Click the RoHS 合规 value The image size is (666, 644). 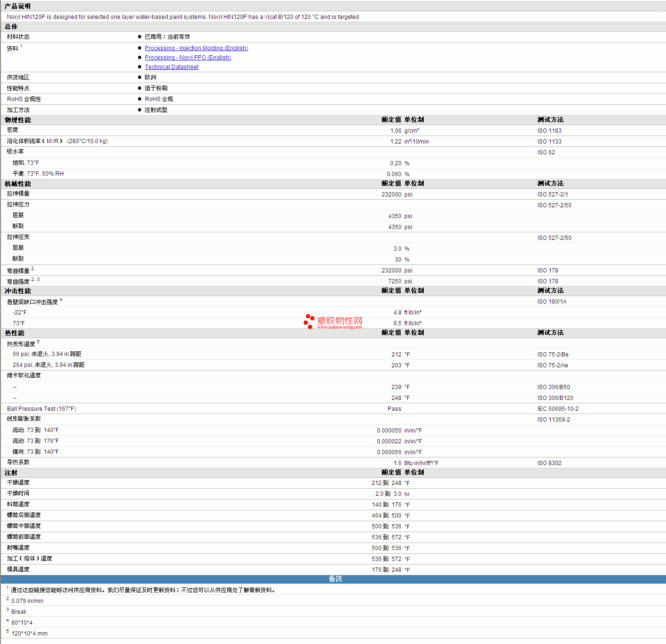[x=159, y=99]
